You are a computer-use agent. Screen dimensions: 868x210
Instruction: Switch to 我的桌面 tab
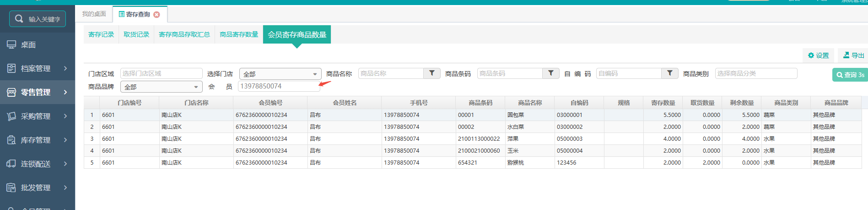coord(94,14)
